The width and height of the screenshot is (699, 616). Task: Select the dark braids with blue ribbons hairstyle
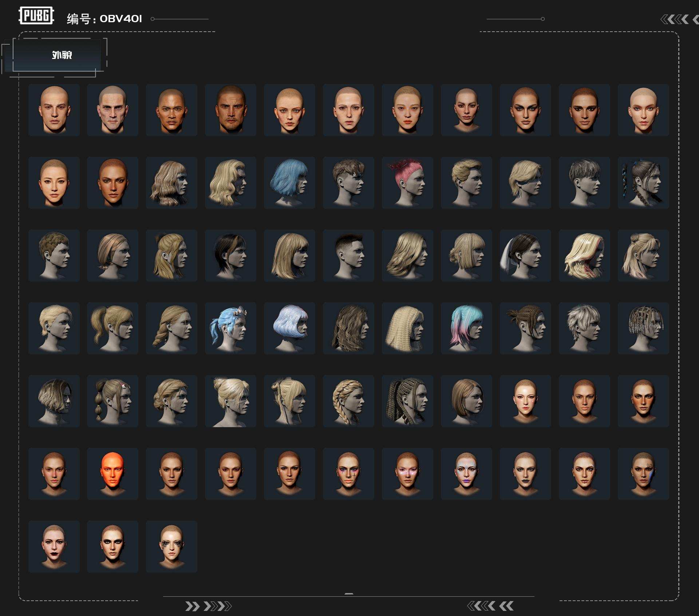[x=643, y=183]
